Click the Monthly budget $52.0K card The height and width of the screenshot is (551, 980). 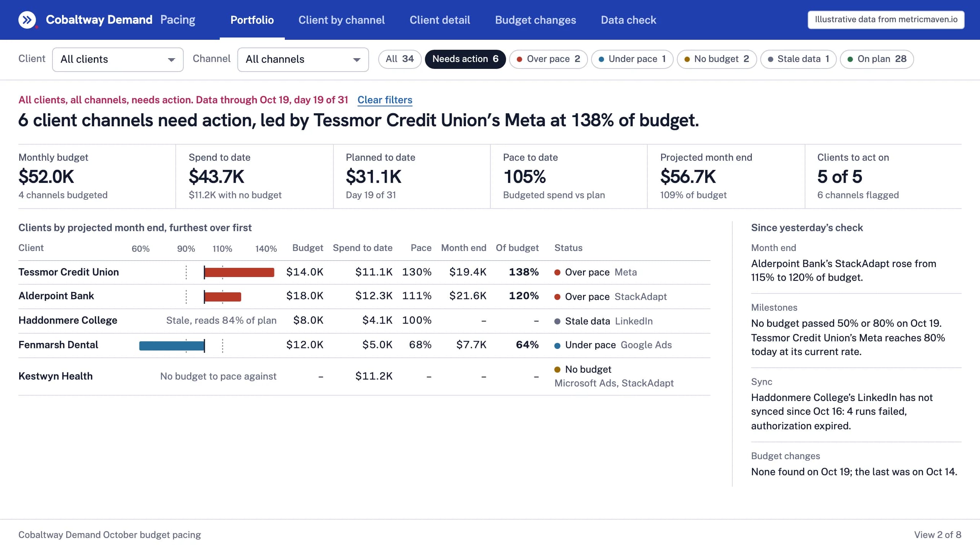click(96, 176)
